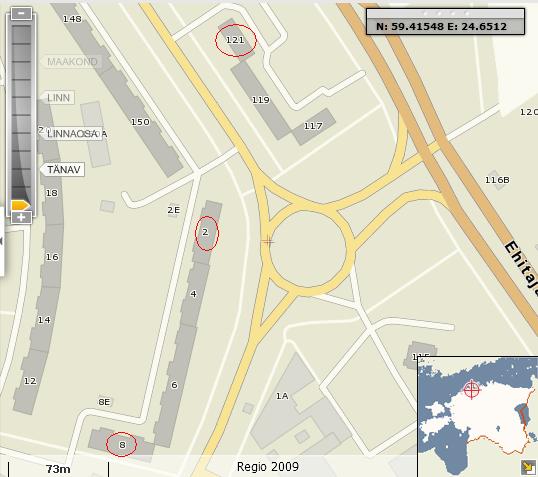Select the MAAKOND zoom level label
The height and width of the screenshot is (477, 538).
tap(71, 62)
